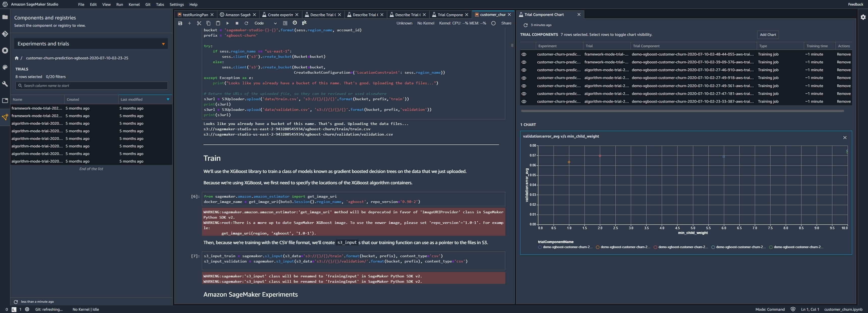Image resolution: width=868 pixels, height=313 pixels.
Task: Open the Last modified sort dropdown arrow
Action: [x=168, y=99]
